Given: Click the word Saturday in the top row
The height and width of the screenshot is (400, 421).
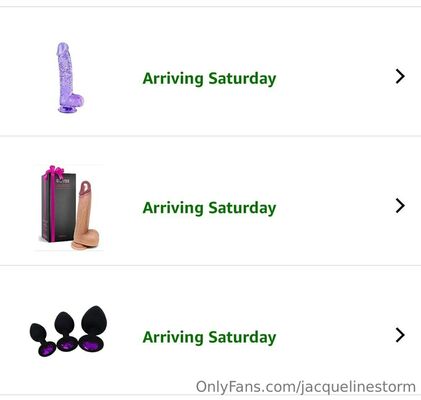Looking at the screenshot, I should click(242, 79).
